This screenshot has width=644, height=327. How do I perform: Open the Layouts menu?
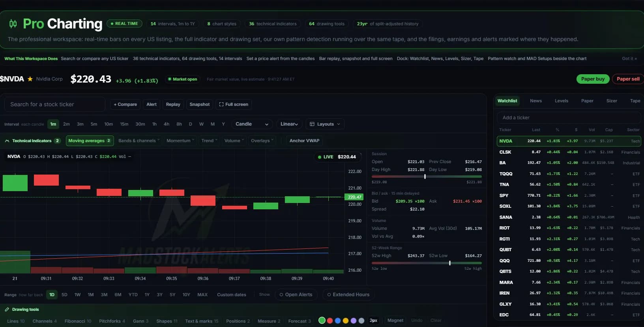(x=325, y=124)
